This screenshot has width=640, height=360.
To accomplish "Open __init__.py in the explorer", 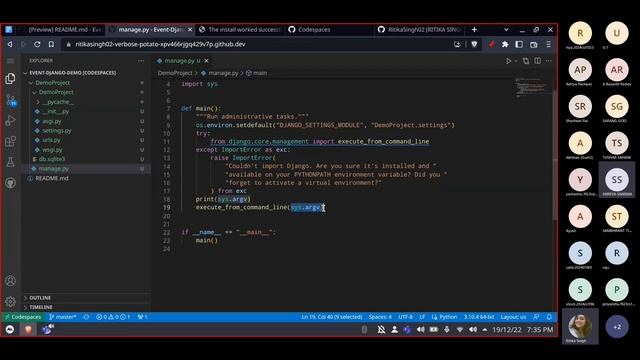I will pyautogui.click(x=56, y=111).
